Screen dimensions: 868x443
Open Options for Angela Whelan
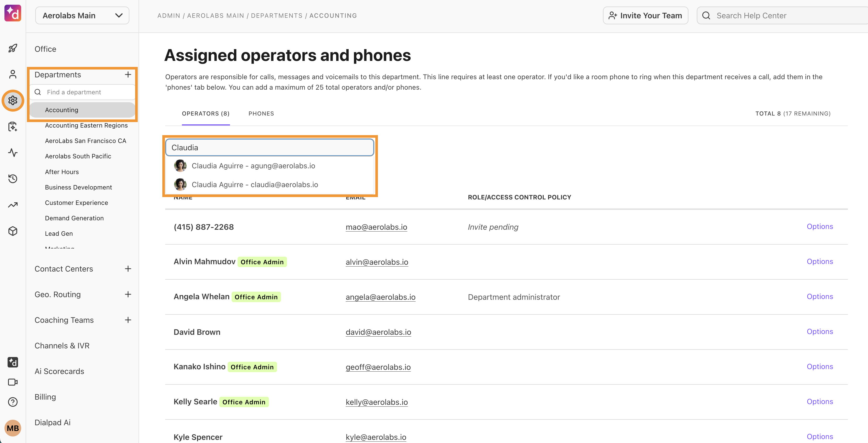[x=819, y=296]
